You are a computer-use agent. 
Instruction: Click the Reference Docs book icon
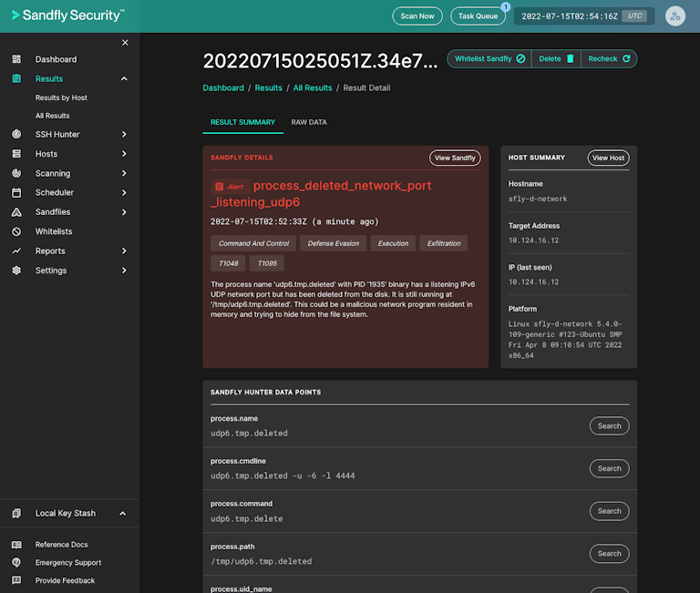point(16,545)
